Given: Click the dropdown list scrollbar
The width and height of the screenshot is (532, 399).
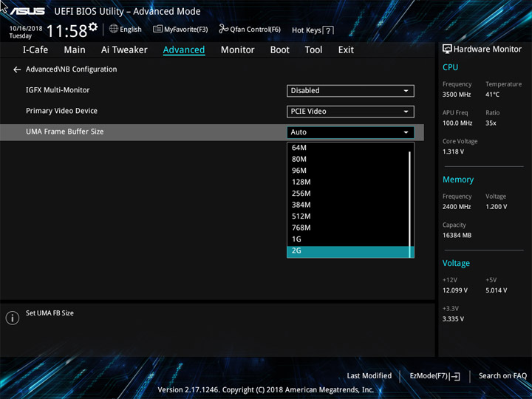Looking at the screenshot, I should [410, 204].
